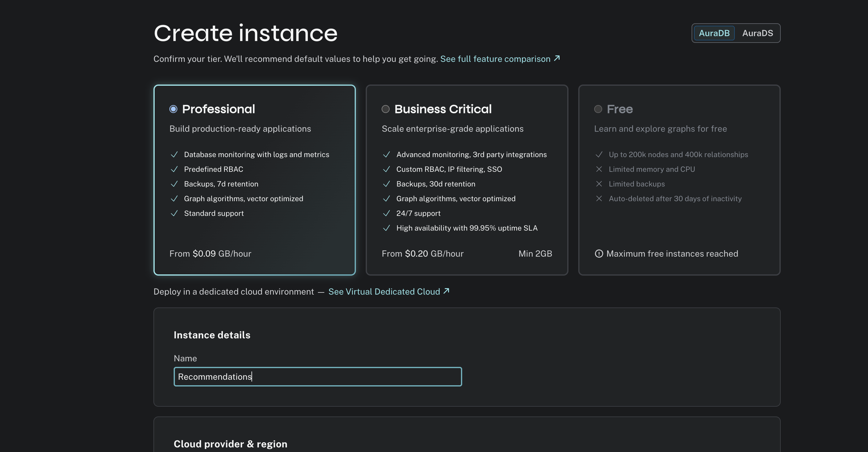Select the Free tier radio button
This screenshot has width=868, height=452.
[598, 109]
